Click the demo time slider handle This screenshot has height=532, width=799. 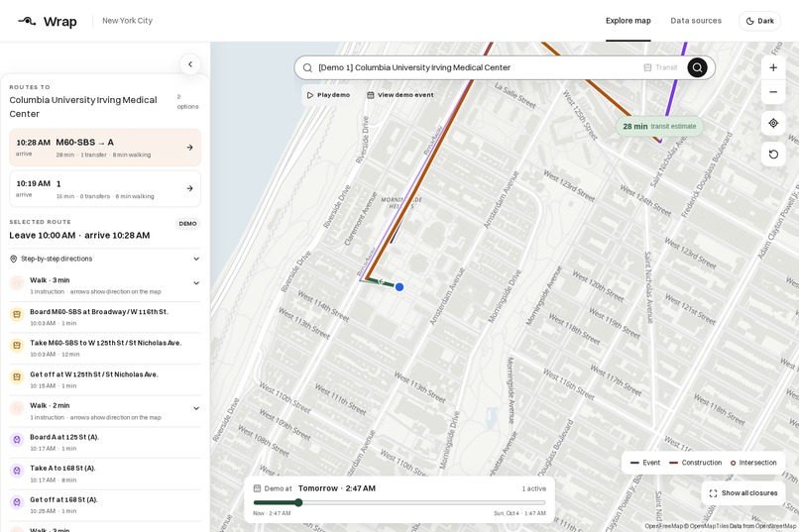[x=298, y=503]
